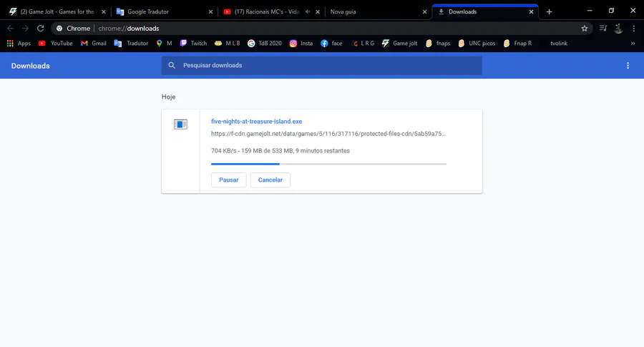
Task: Open the Insta bookmark
Action: click(x=301, y=43)
